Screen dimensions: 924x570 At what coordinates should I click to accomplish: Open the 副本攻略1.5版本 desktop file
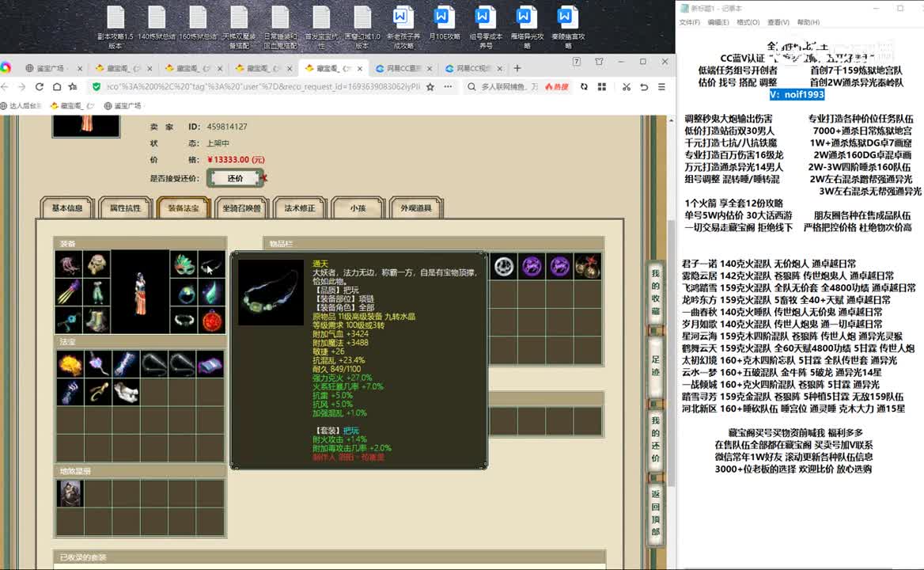pos(116,27)
